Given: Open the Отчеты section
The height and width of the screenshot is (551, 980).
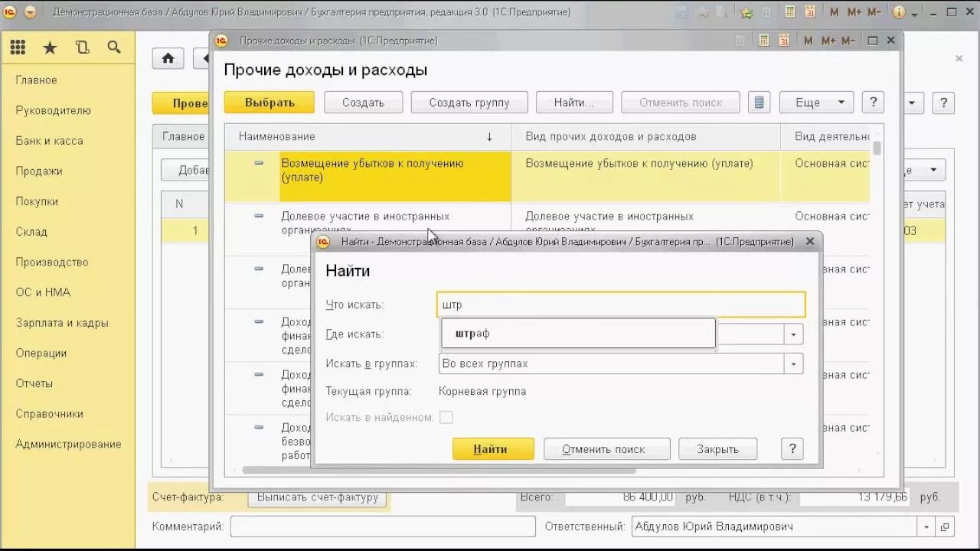Looking at the screenshot, I should point(34,383).
